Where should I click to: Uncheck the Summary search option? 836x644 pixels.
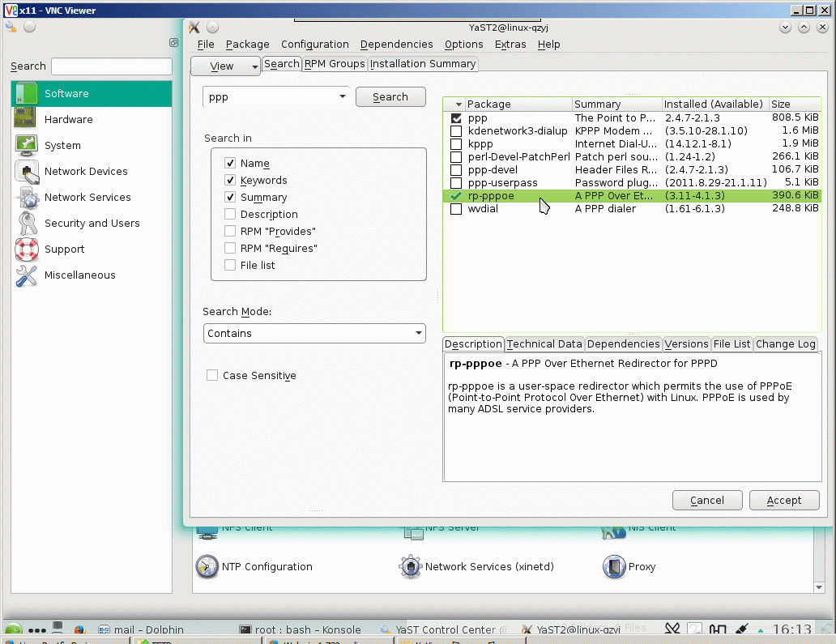pyautogui.click(x=230, y=198)
